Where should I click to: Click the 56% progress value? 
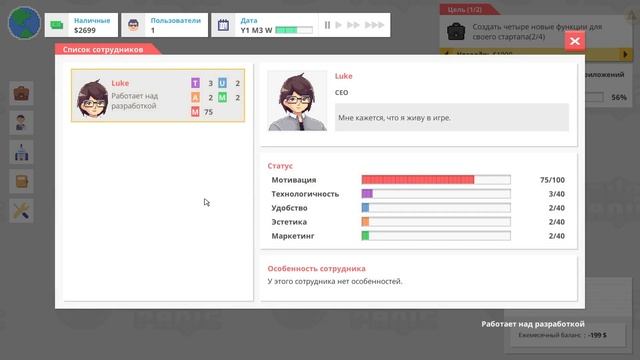[619, 97]
